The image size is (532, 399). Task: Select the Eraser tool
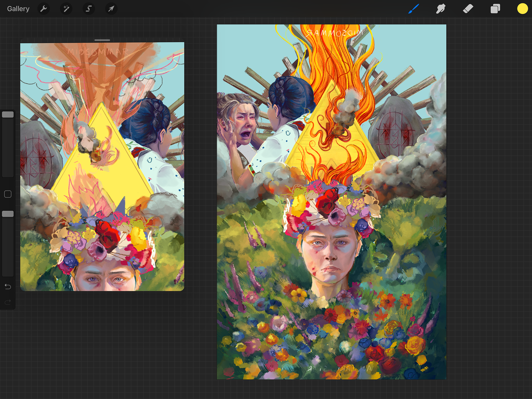pyautogui.click(x=468, y=9)
